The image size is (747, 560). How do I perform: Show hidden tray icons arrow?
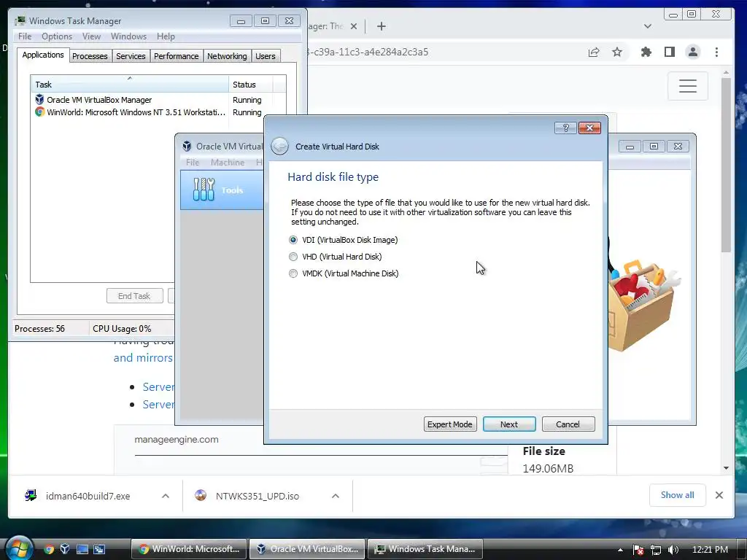coord(620,550)
